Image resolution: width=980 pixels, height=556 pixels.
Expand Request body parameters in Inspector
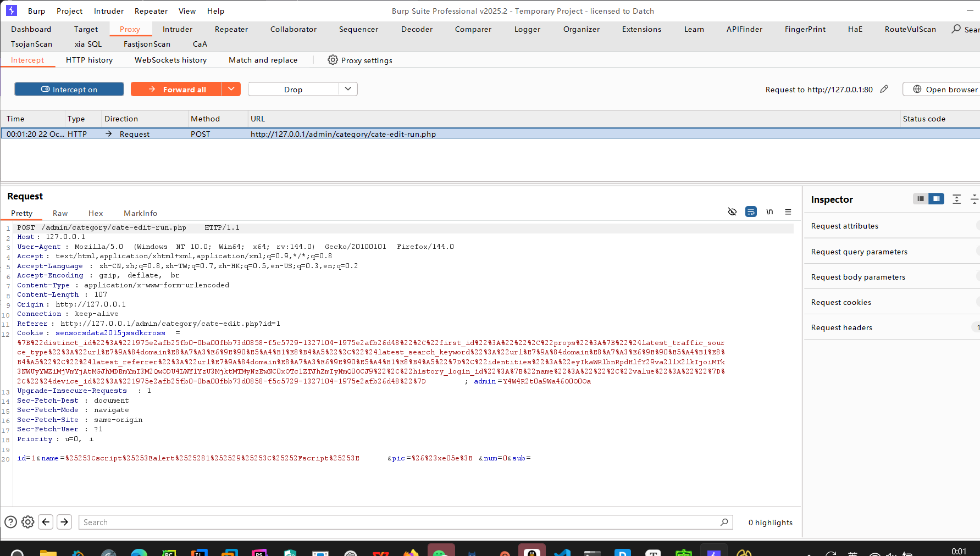pyautogui.click(x=858, y=277)
